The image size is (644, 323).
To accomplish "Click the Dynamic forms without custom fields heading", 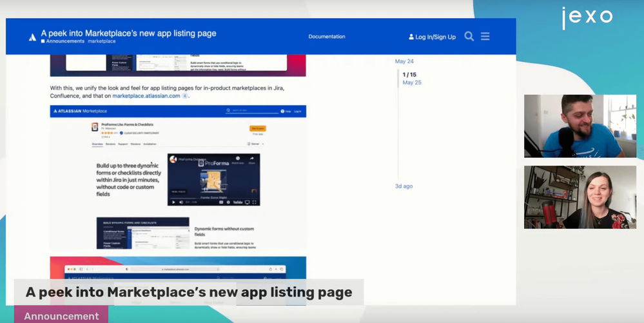I will pyautogui.click(x=224, y=231).
